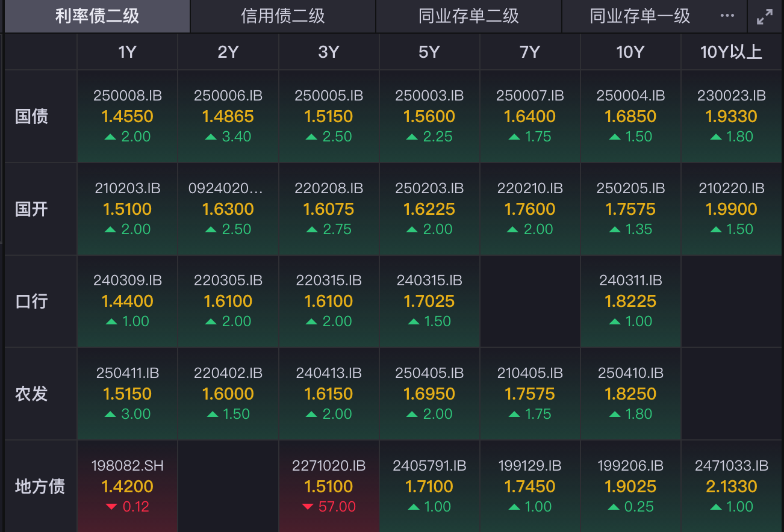Select the 10Y以上 column header
This screenshot has width=784, height=532.
tap(732, 52)
